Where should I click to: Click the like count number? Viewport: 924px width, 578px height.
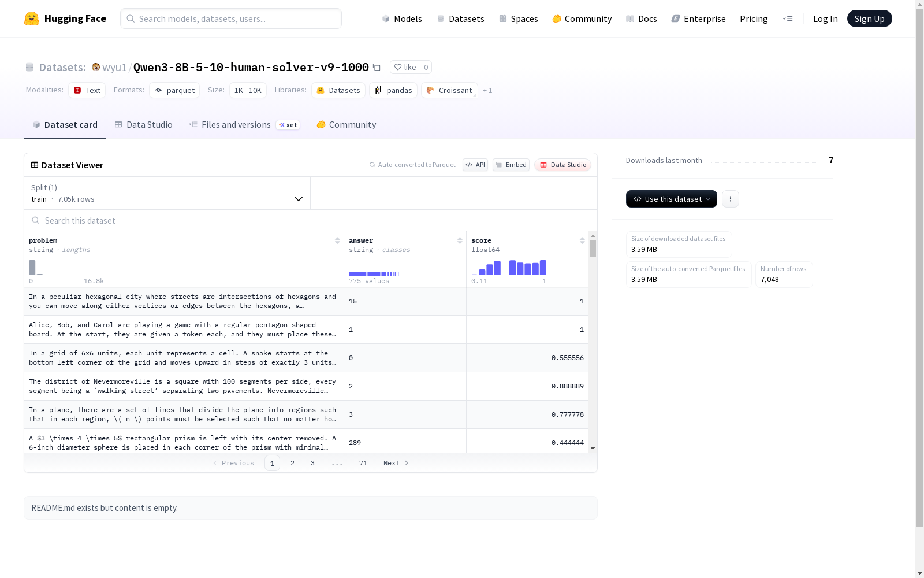tap(426, 67)
